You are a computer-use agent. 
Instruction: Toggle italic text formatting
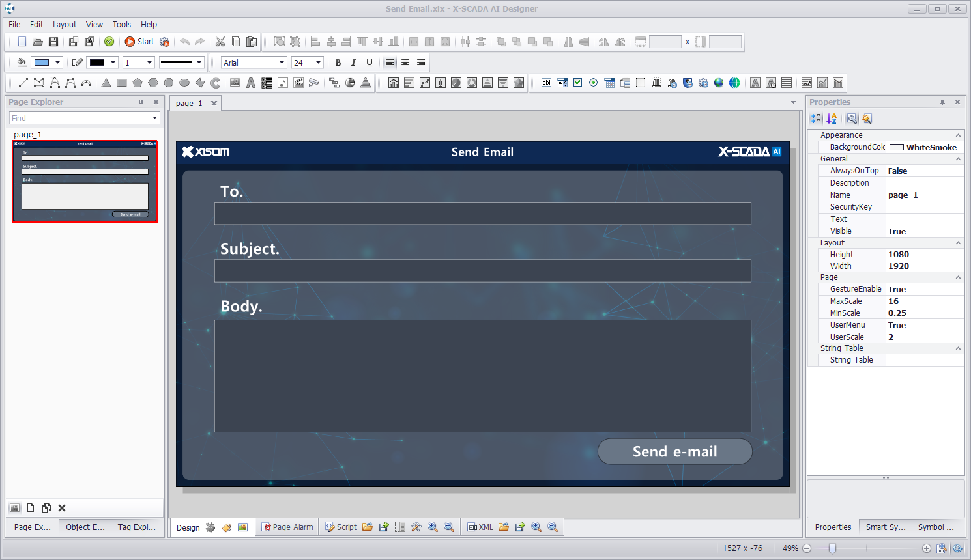(x=353, y=63)
